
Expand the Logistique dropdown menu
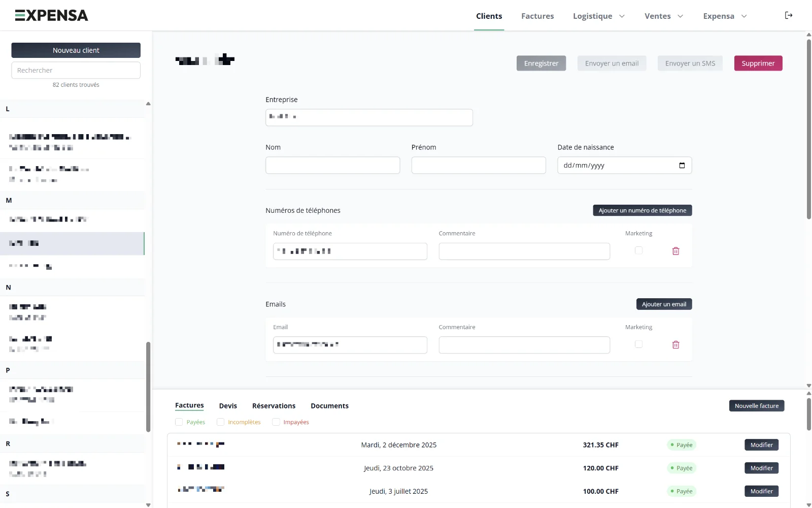[x=599, y=16]
